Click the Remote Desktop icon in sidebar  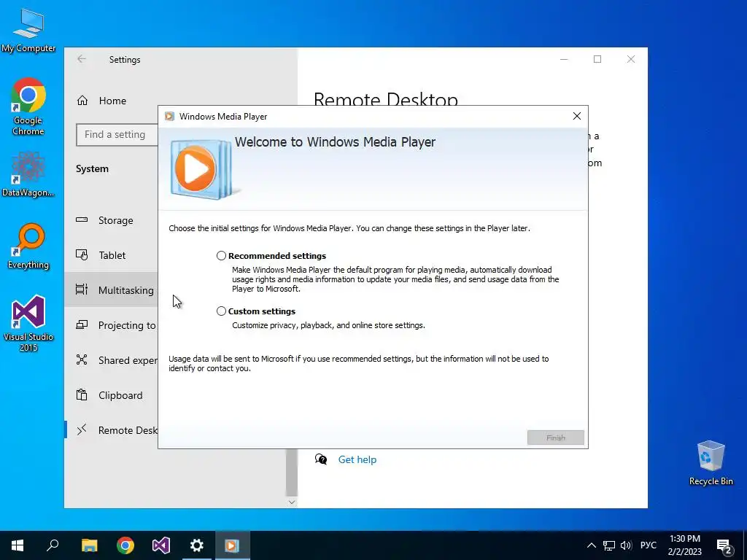[82, 429]
